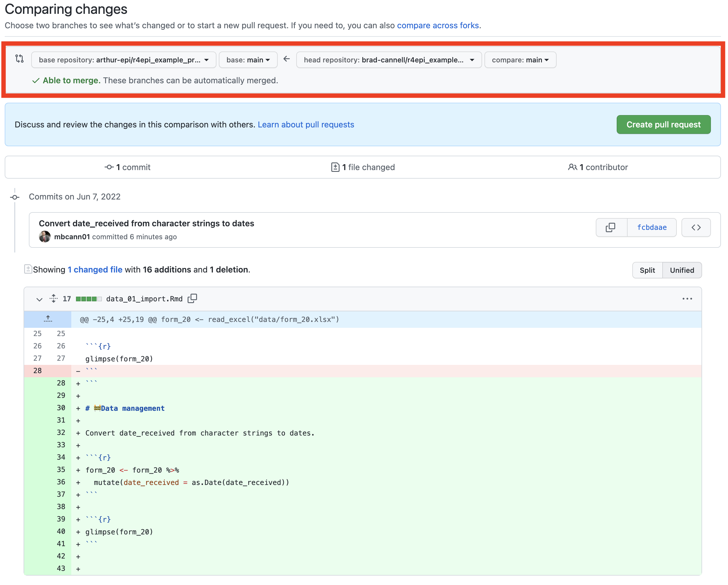Screen dimensions: 728x585
Task: Click added line number 36
Action: click(61, 482)
